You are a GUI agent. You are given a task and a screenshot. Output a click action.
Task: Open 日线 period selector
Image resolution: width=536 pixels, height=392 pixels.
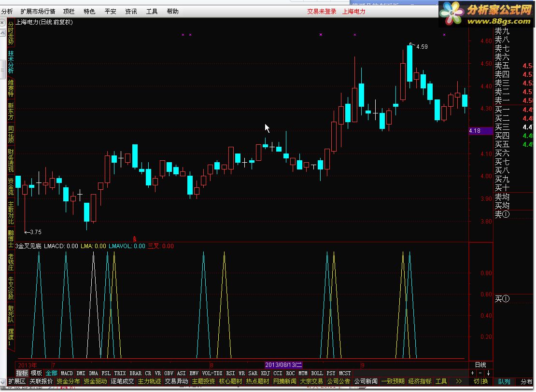[x=480, y=364]
